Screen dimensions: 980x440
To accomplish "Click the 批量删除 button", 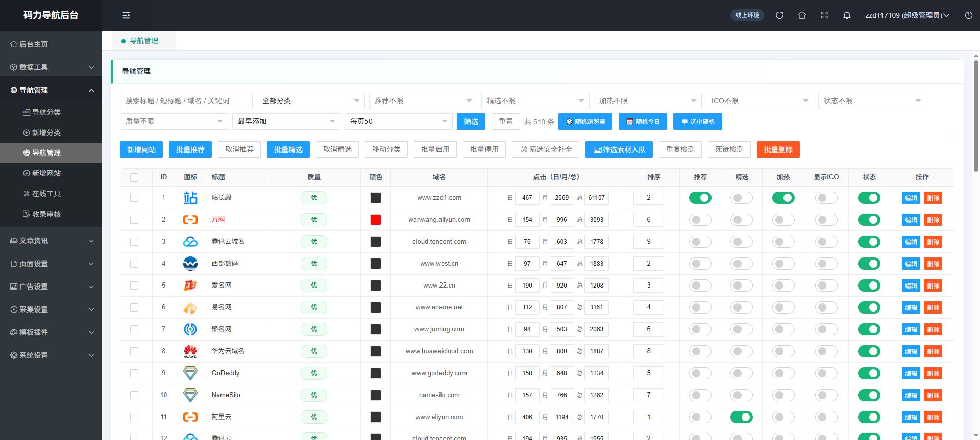I will pos(778,149).
